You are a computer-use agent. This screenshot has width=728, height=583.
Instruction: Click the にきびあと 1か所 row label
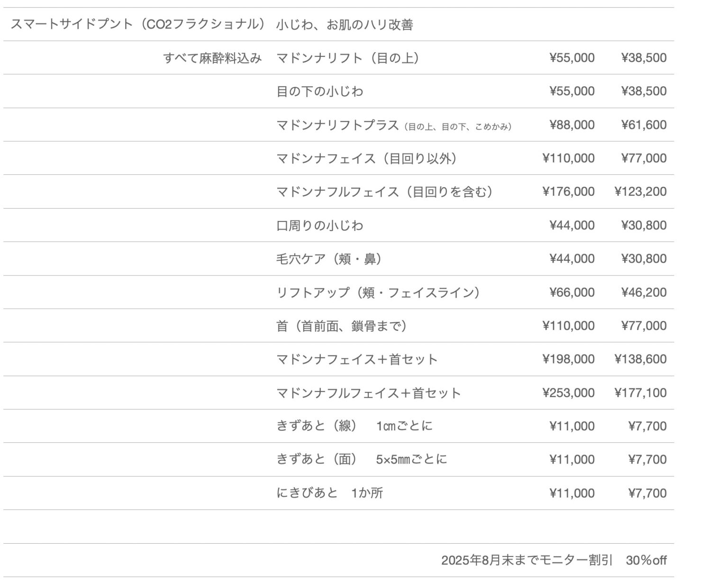click(330, 493)
